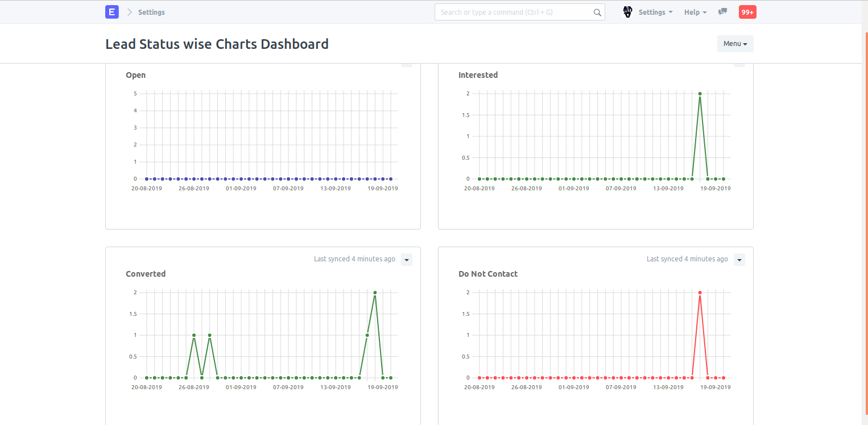Viewport: 868px width, 425px height.
Task: Click the user avatar icon
Action: pos(628,12)
